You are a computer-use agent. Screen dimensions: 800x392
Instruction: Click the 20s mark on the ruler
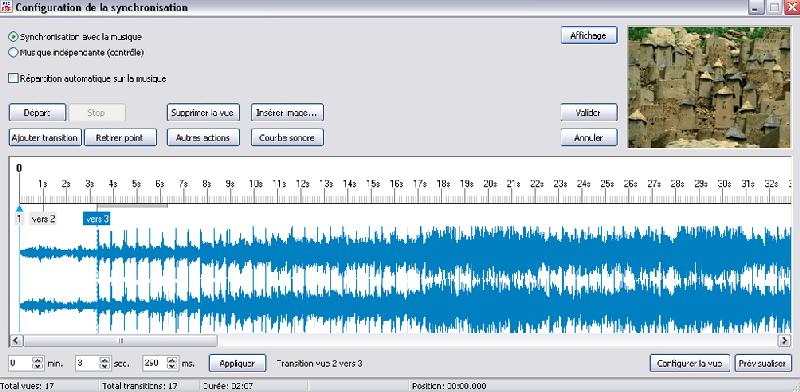(x=489, y=184)
